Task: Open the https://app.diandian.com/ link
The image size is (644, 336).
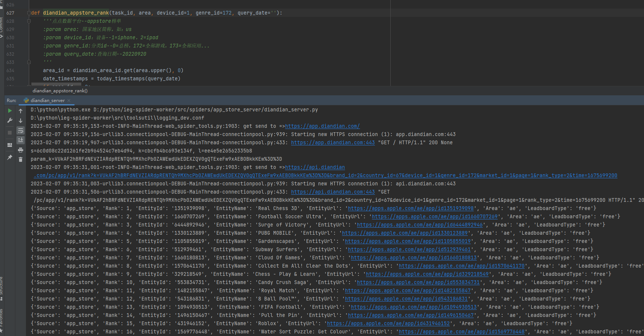Action: (322, 126)
